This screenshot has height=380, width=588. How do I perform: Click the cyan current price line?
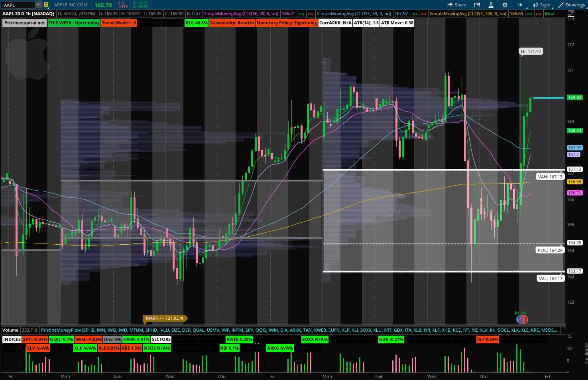(x=549, y=98)
